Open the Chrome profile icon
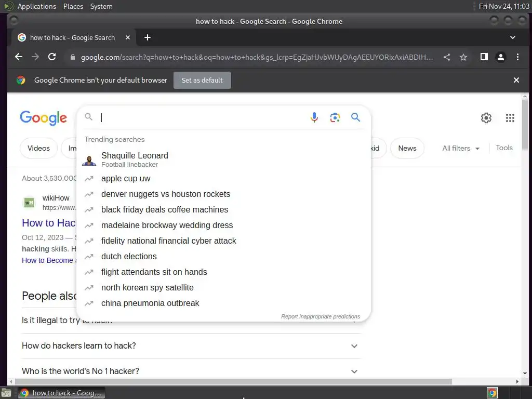 [500, 57]
